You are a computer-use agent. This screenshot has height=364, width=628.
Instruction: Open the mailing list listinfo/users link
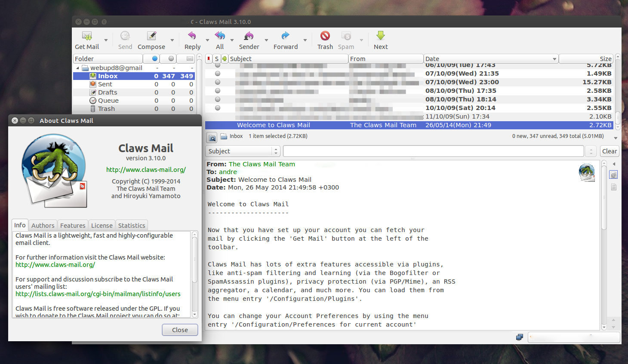98,294
